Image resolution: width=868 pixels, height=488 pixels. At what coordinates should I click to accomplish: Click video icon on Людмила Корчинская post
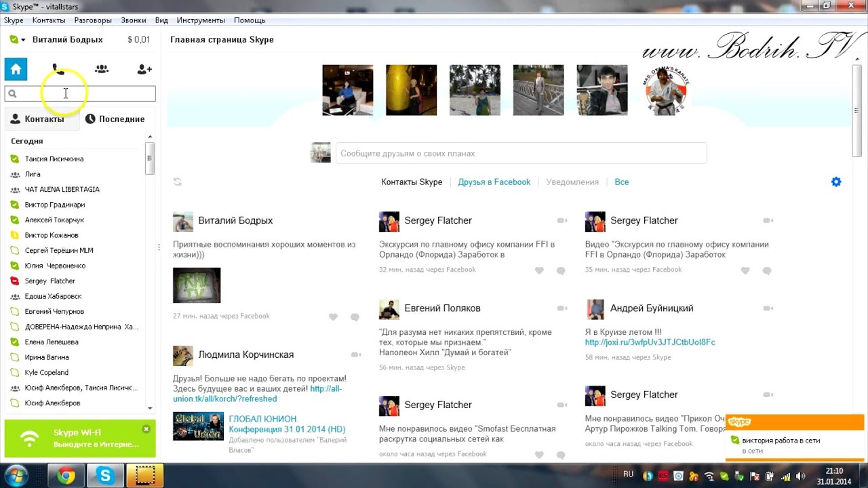[356, 354]
